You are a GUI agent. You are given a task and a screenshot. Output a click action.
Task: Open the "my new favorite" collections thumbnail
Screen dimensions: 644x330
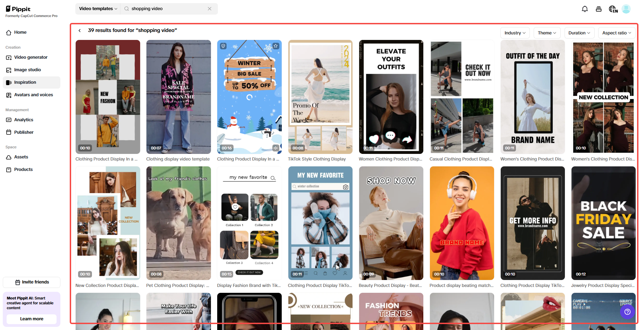tap(249, 223)
